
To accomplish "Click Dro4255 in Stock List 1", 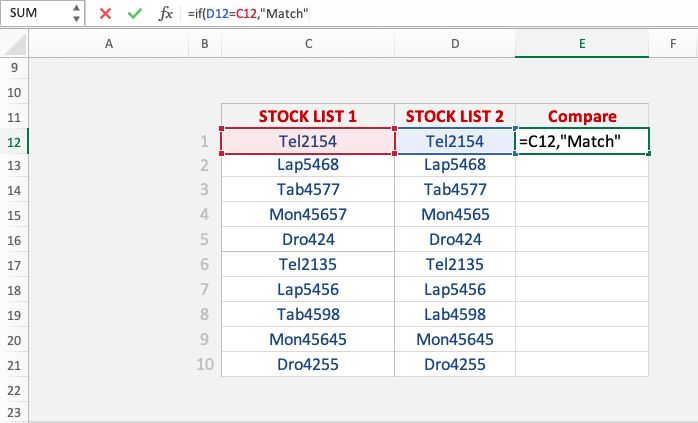I will 308,364.
